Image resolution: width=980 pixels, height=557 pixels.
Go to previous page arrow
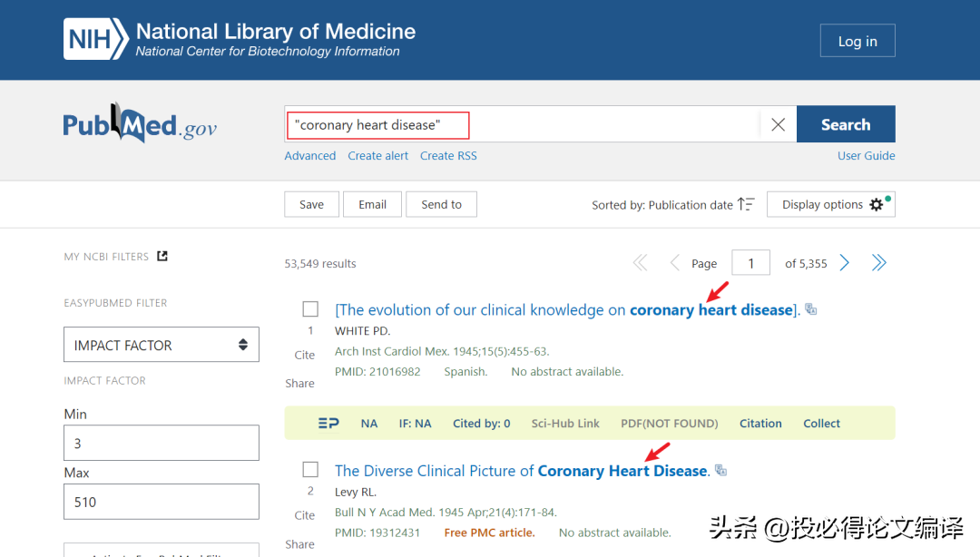pos(674,263)
